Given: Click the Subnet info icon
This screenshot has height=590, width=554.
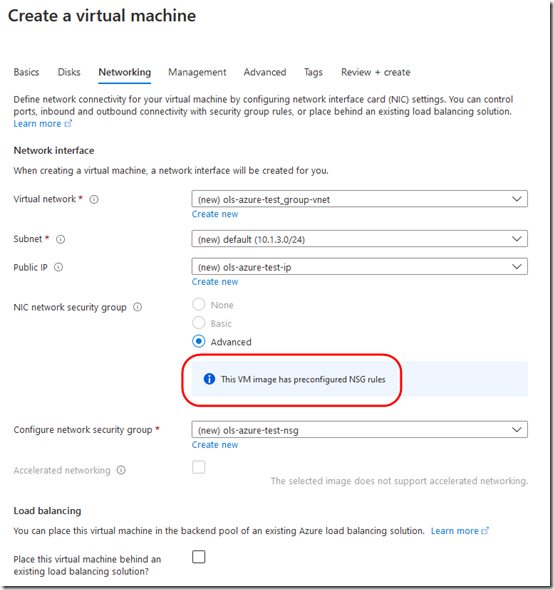Looking at the screenshot, I should (61, 239).
